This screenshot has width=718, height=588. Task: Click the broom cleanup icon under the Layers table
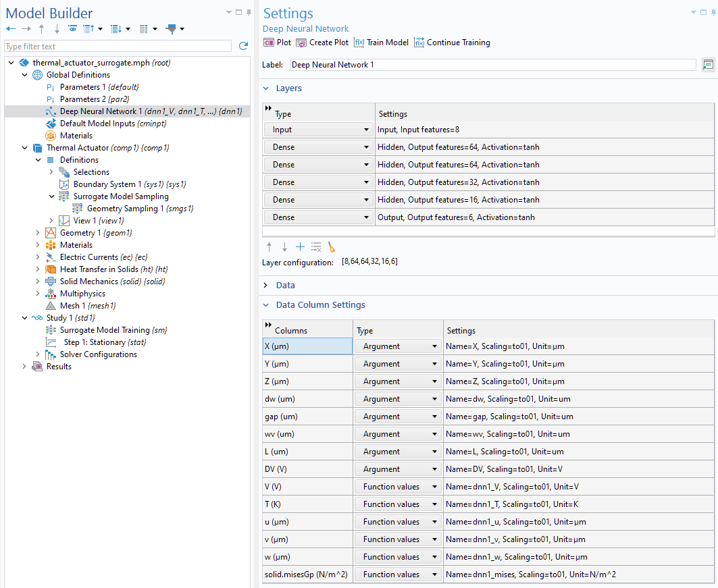pyautogui.click(x=332, y=246)
